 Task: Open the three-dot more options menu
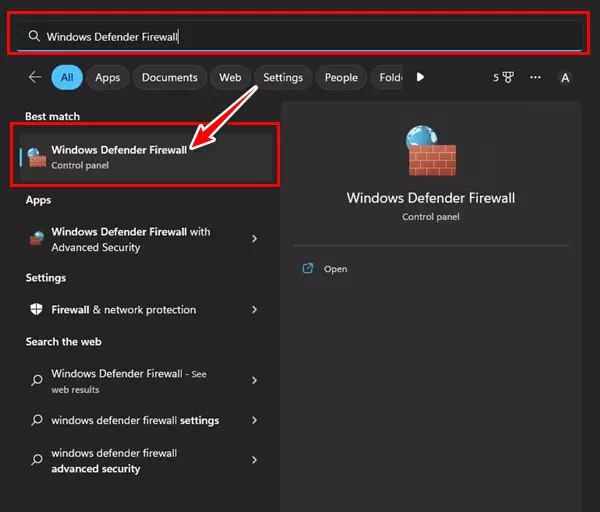(x=535, y=77)
